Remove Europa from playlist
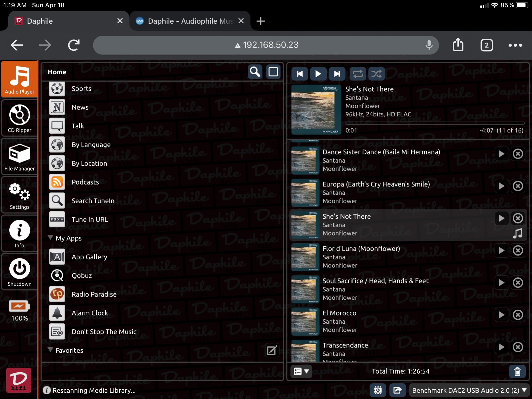The height and width of the screenshot is (399, 532). point(518,186)
